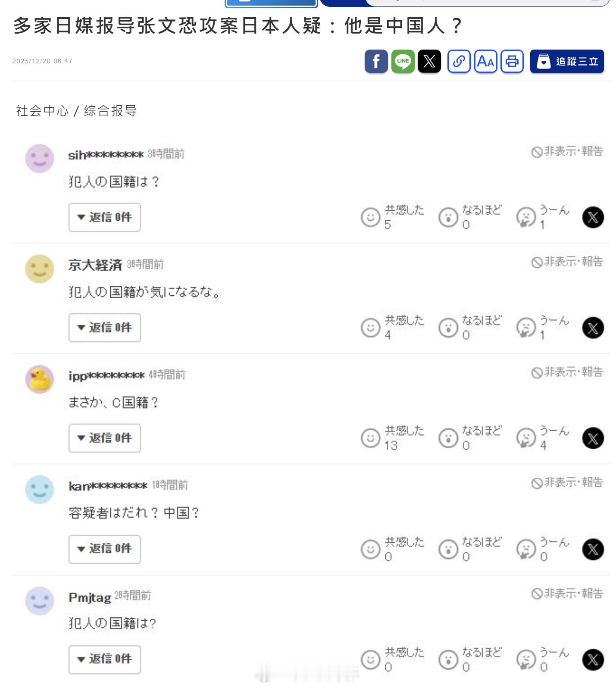Share article via LINE icon
The image size is (616, 688).
[403, 61]
